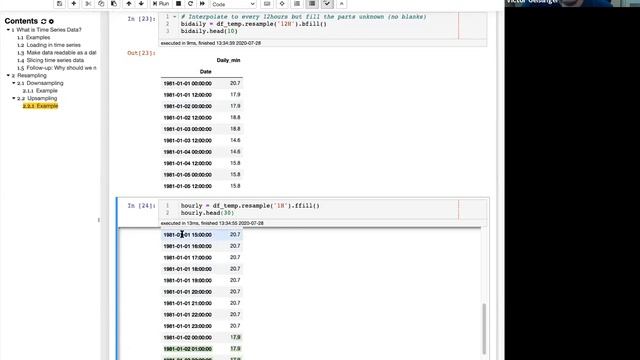Refresh the Contents table reload icon
This screenshot has height=360, width=640.
coord(43,21)
